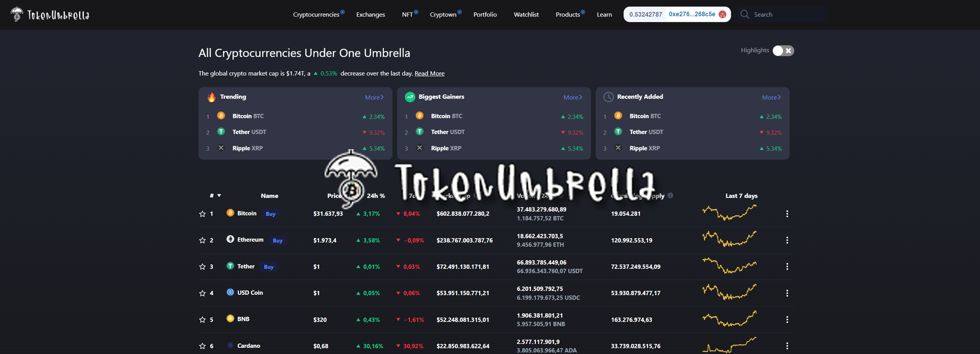Click the Bitcoin icon in the table row
This screenshot has width=980, height=354.
pos(230,213)
